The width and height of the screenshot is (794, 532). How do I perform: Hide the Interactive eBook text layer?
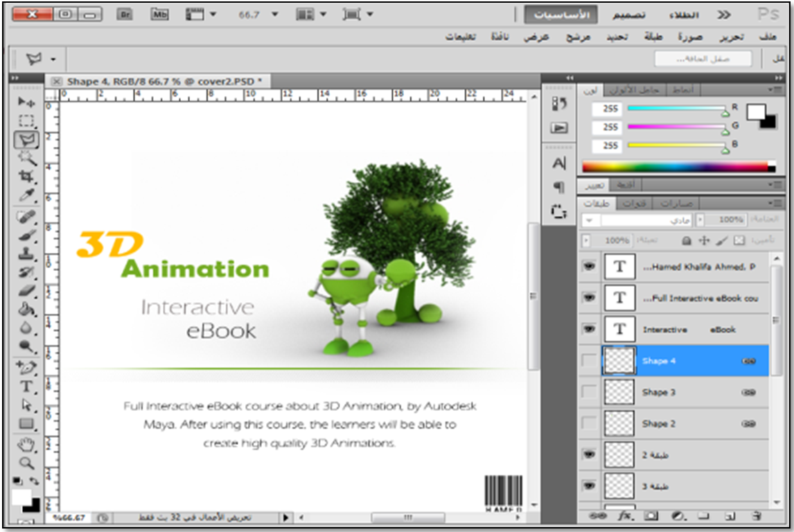coord(589,329)
